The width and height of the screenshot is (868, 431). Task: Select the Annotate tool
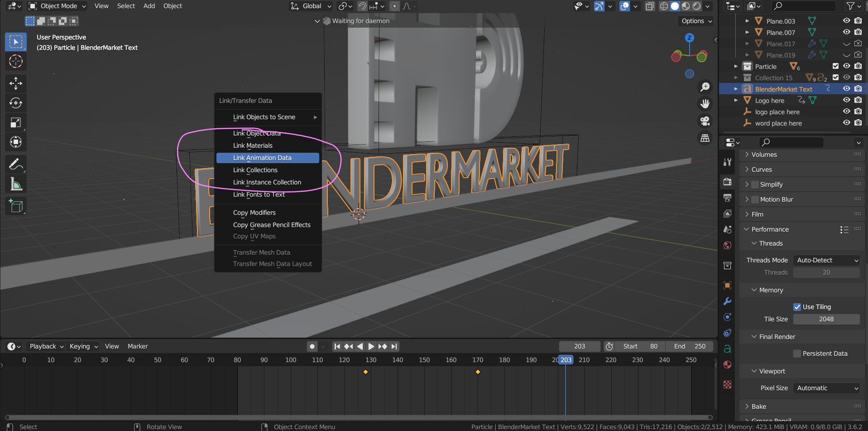coord(16,164)
